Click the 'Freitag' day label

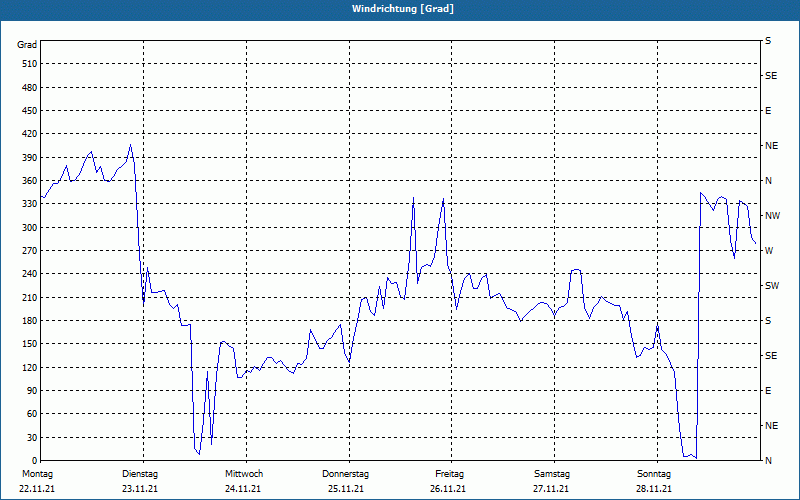[x=449, y=474]
